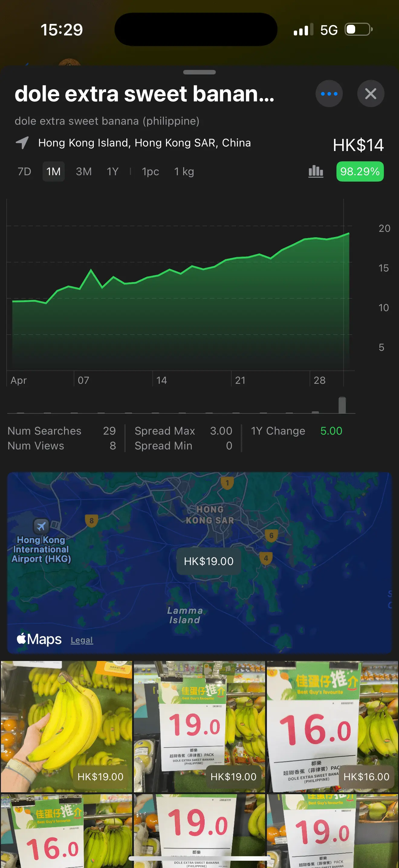Open the HK$16.00 price tag photo
Image resolution: width=399 pixels, height=868 pixels.
332,726
